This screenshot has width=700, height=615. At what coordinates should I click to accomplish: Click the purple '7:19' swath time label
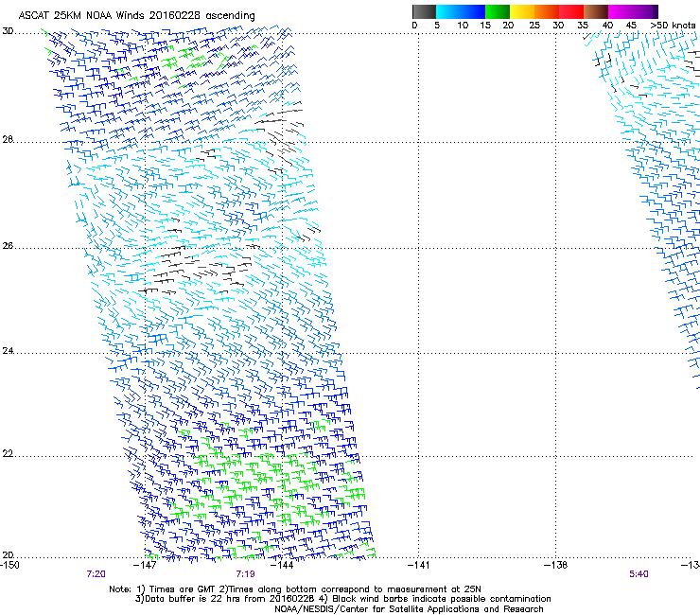(245, 574)
